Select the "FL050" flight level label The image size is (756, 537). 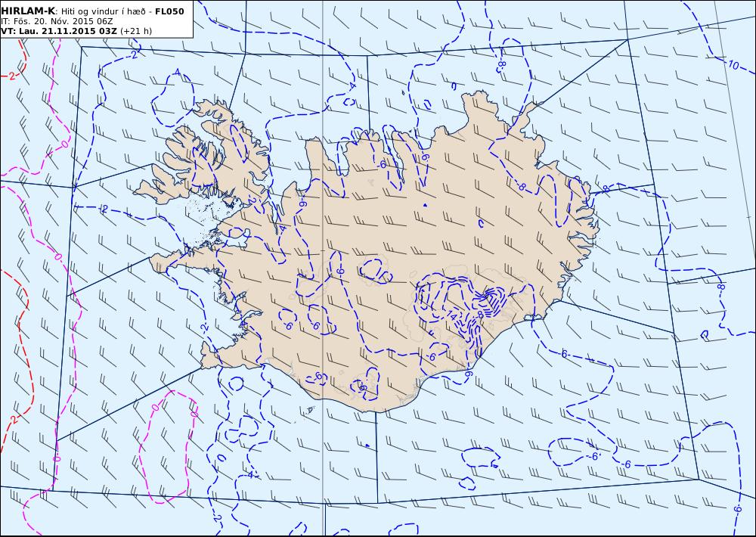point(169,11)
